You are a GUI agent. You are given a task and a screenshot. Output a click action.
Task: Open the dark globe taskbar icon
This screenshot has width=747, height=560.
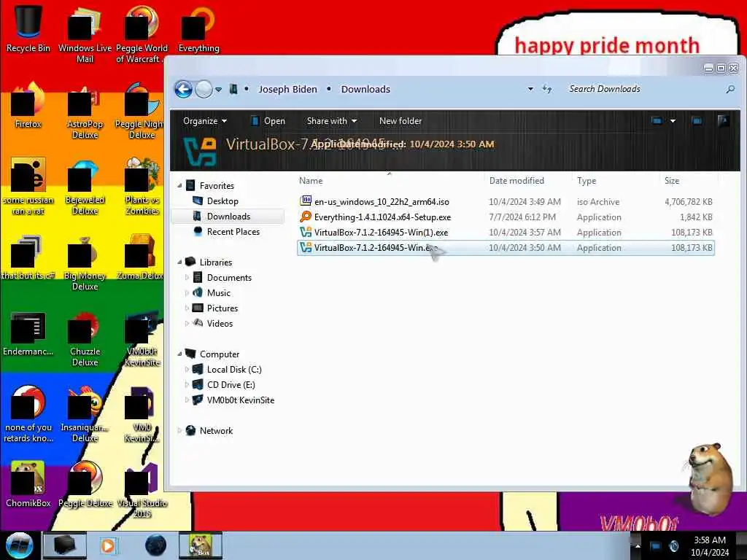coord(156,545)
